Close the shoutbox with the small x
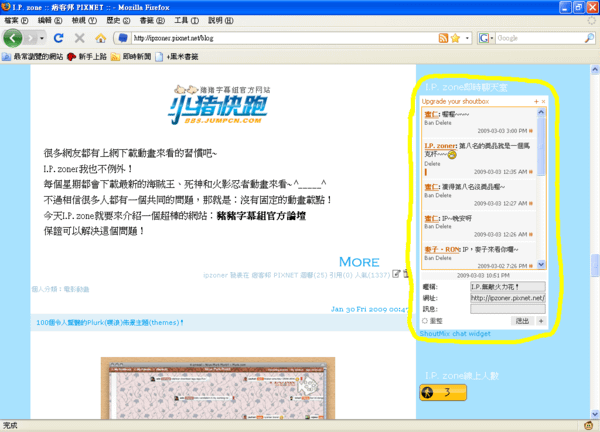Image resolution: width=600 pixels, height=432 pixels. (543, 101)
